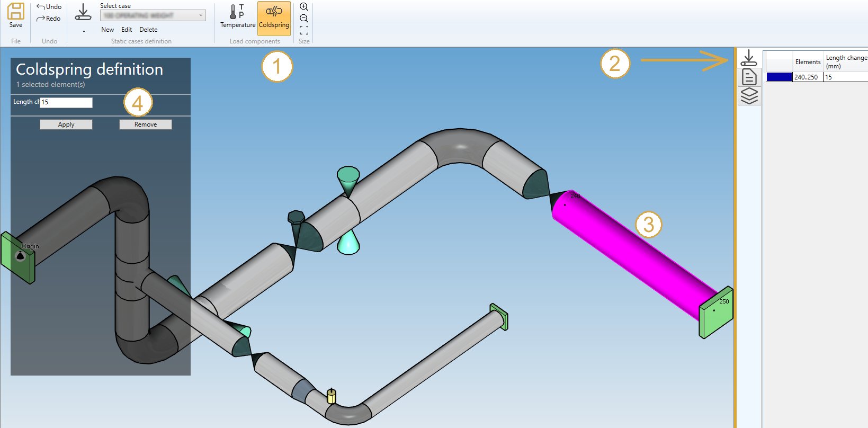Viewport: 868px width, 428px height.
Task: Click the Elements column header
Action: coord(808,61)
